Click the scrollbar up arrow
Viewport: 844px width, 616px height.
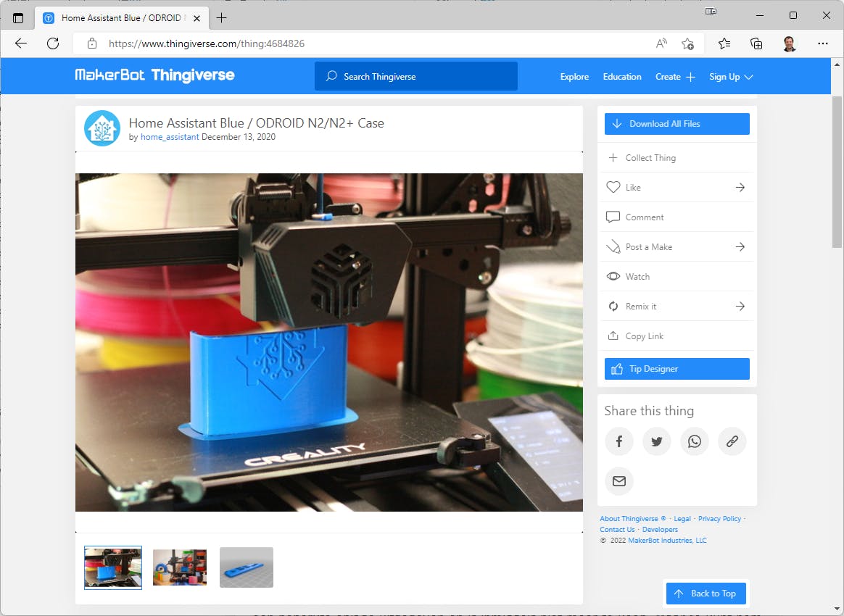click(837, 64)
